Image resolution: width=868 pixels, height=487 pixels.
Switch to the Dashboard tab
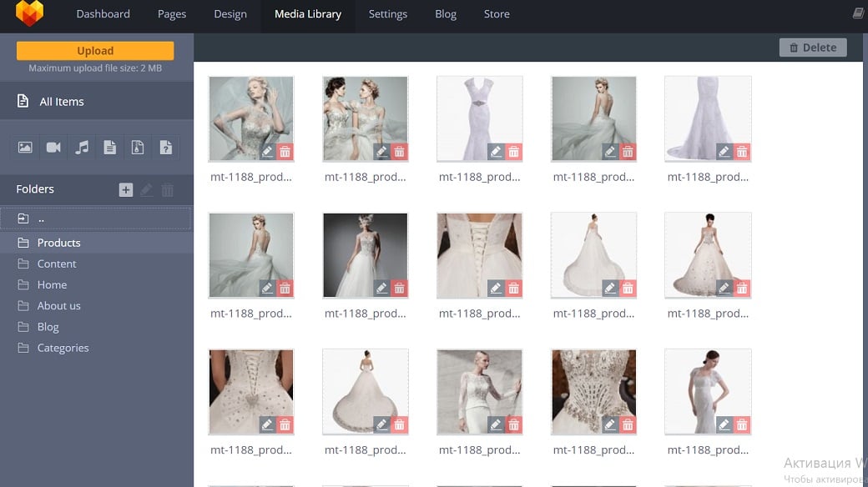click(x=103, y=14)
